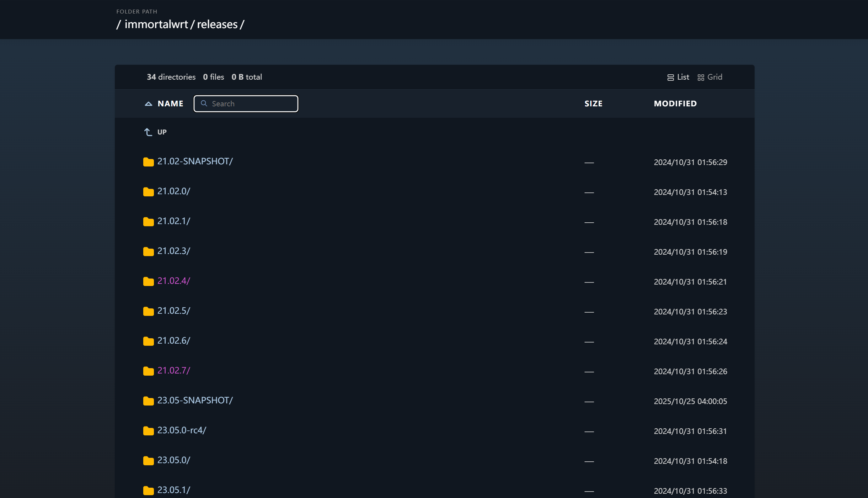Click the magnifier icon in search box

coord(204,104)
